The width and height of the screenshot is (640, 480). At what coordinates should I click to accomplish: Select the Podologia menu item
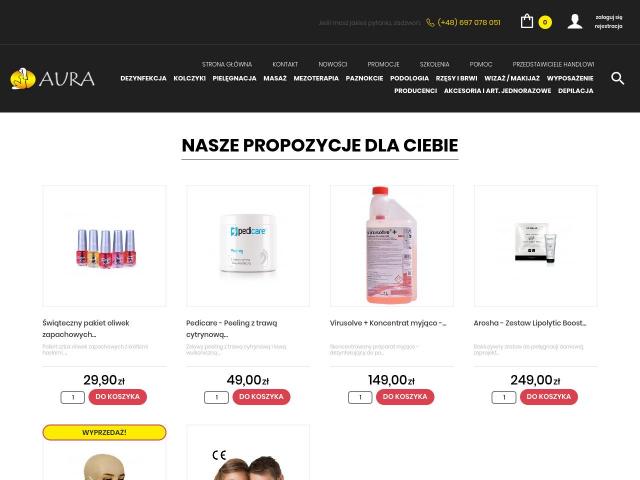[409, 78]
